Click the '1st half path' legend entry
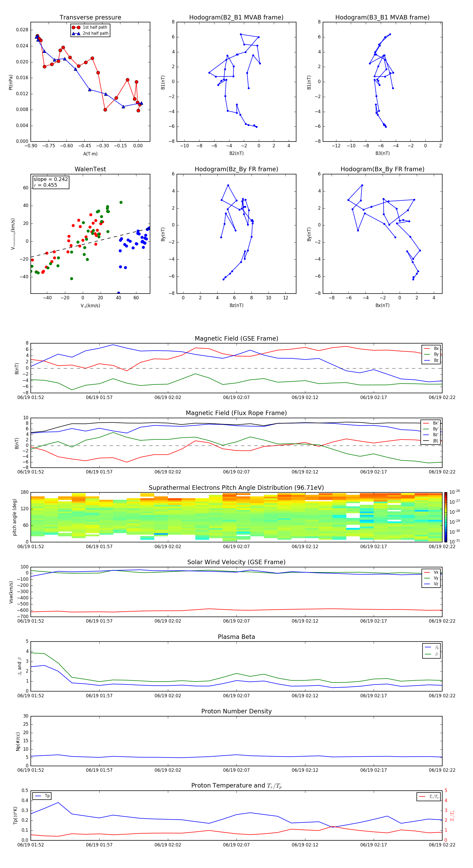The image size is (473, 868). point(90,27)
